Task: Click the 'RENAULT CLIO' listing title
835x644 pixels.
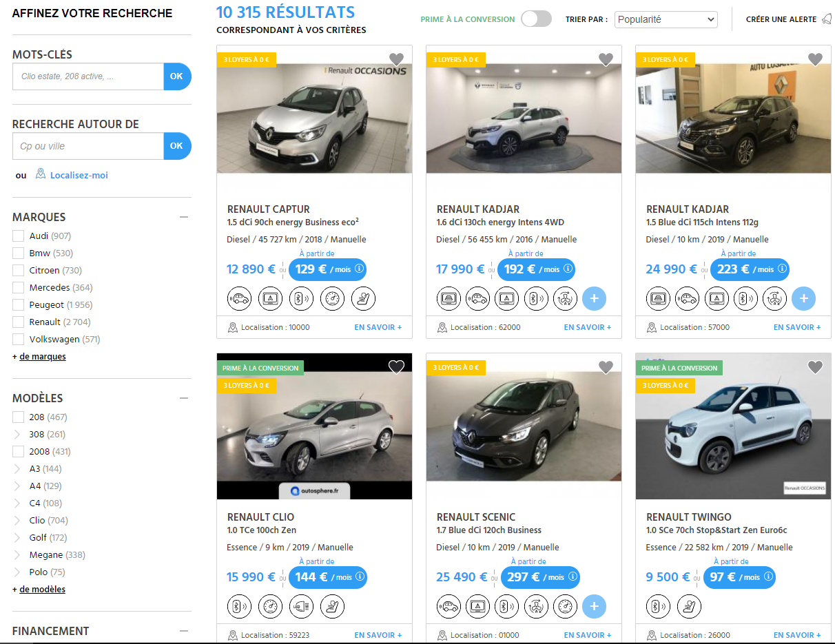Action: click(260, 517)
